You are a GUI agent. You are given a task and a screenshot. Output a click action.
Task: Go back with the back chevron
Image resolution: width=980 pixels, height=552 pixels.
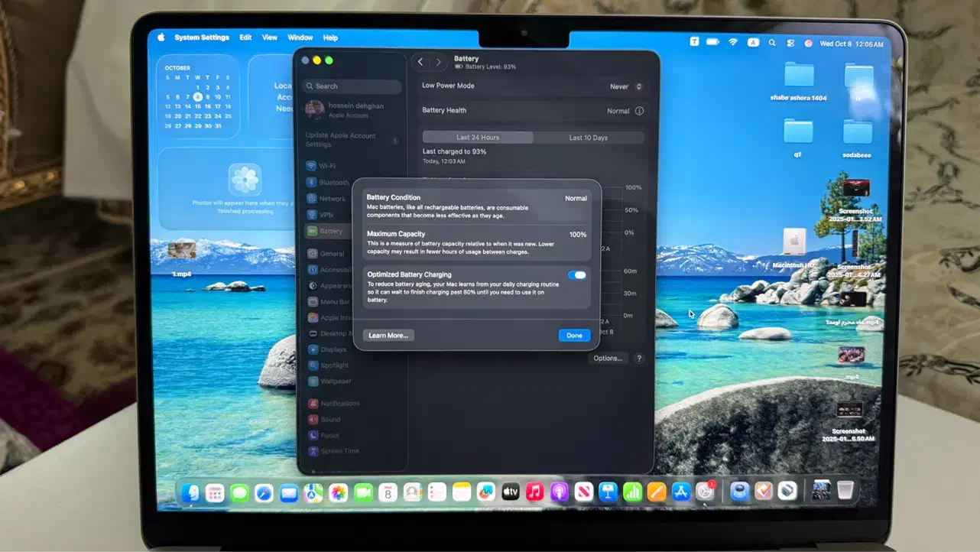[420, 62]
